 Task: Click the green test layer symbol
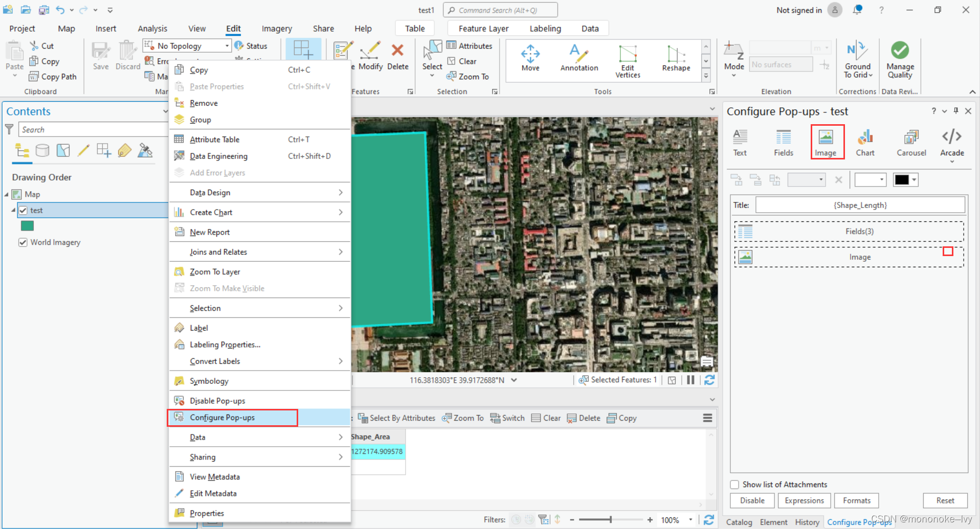pos(27,226)
